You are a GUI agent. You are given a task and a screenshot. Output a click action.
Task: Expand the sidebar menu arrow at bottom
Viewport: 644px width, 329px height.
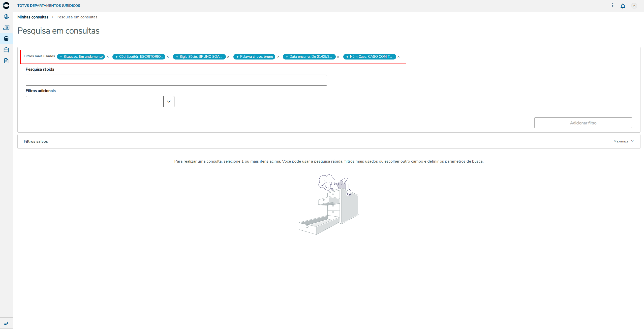point(6,323)
